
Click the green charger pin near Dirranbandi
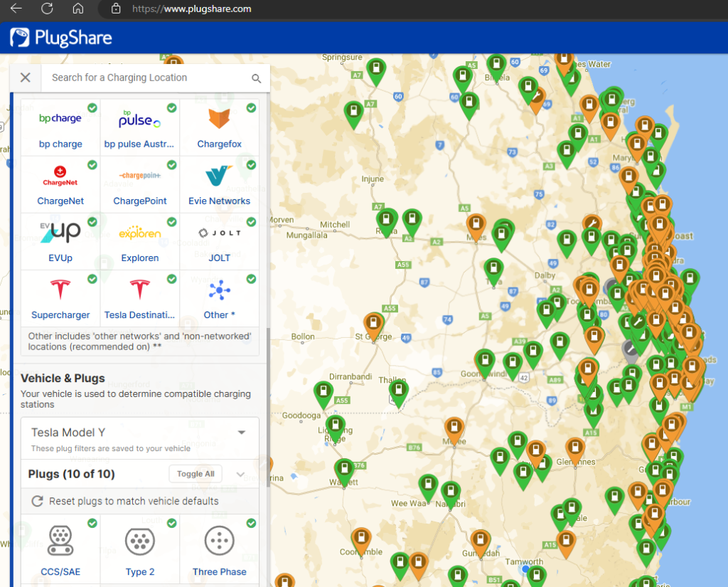pos(323,393)
